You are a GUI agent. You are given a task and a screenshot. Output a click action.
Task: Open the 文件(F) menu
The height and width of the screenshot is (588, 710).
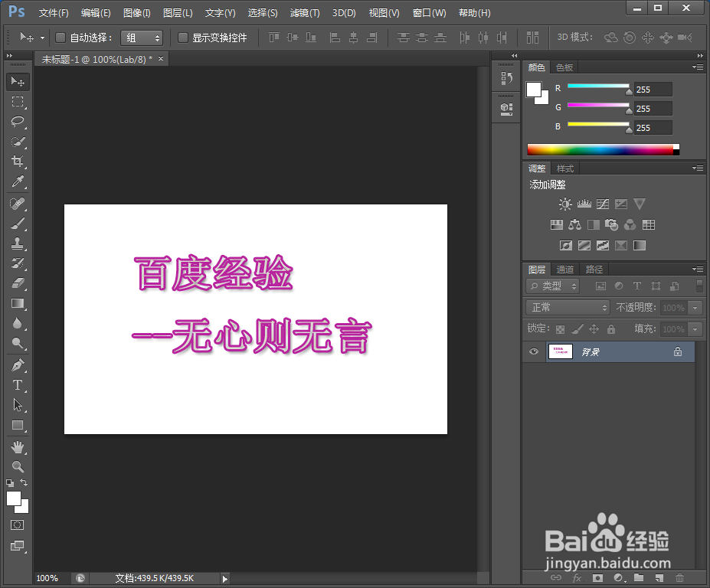click(x=54, y=13)
